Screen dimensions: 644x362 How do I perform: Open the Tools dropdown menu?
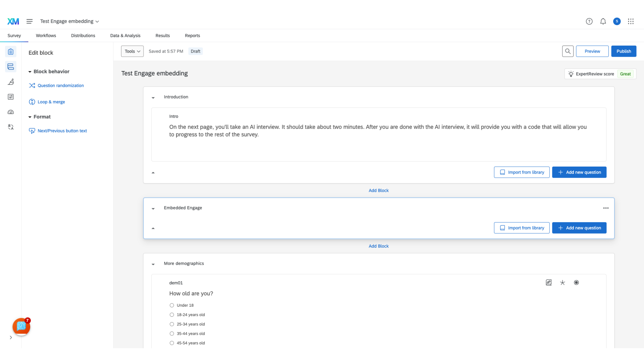coord(132,51)
